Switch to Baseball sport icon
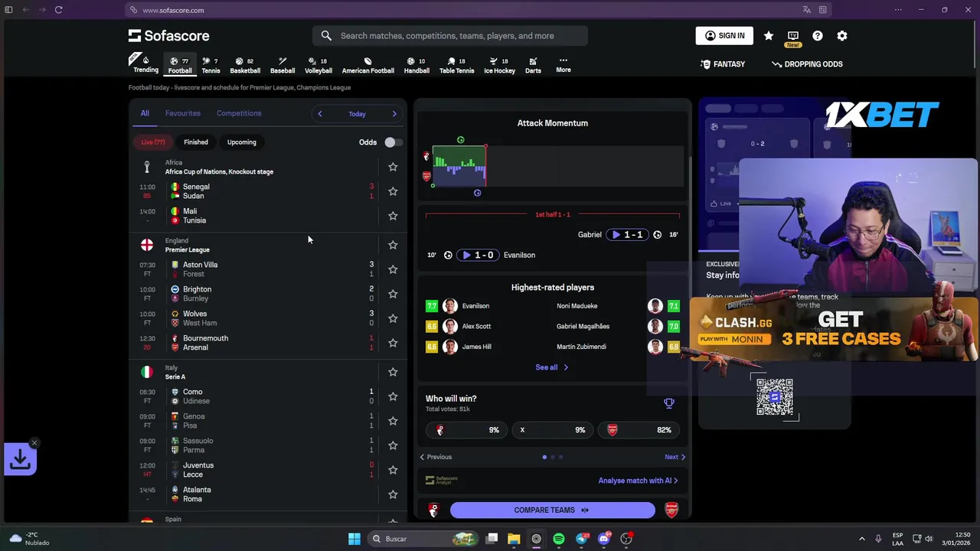 click(x=283, y=66)
